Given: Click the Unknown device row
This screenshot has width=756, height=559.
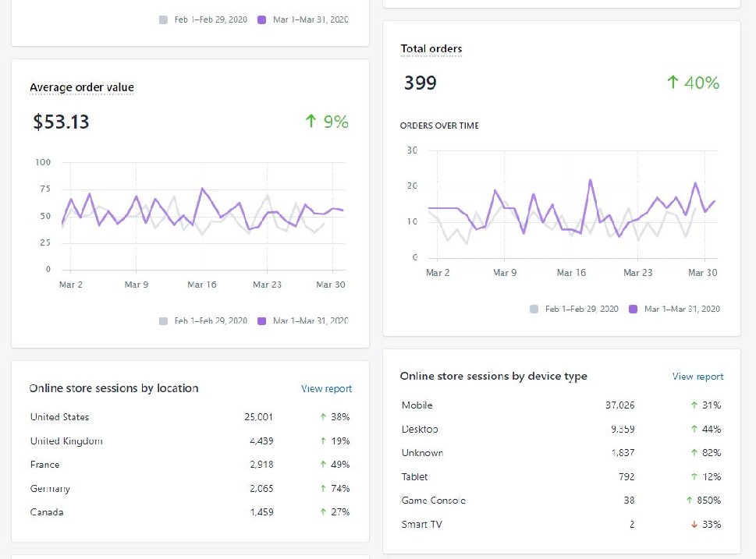Looking at the screenshot, I should tap(561, 452).
